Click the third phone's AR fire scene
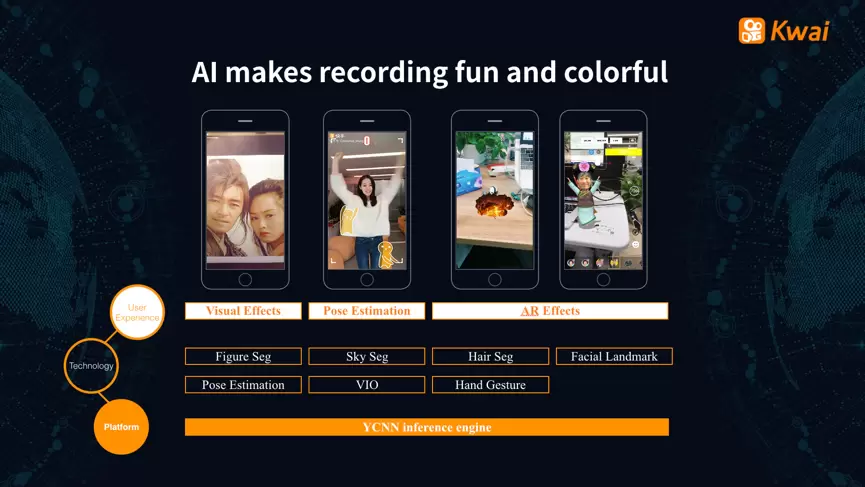 [494, 200]
